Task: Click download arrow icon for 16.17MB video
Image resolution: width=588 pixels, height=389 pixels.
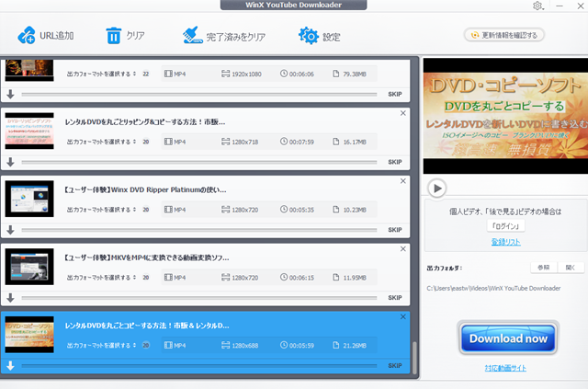Action: click(10, 162)
